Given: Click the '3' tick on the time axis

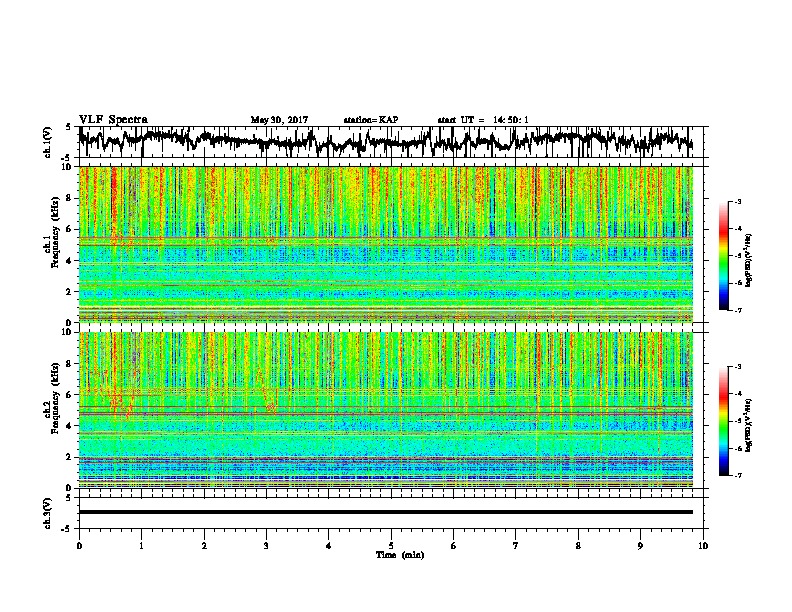Looking at the screenshot, I should [266, 546].
